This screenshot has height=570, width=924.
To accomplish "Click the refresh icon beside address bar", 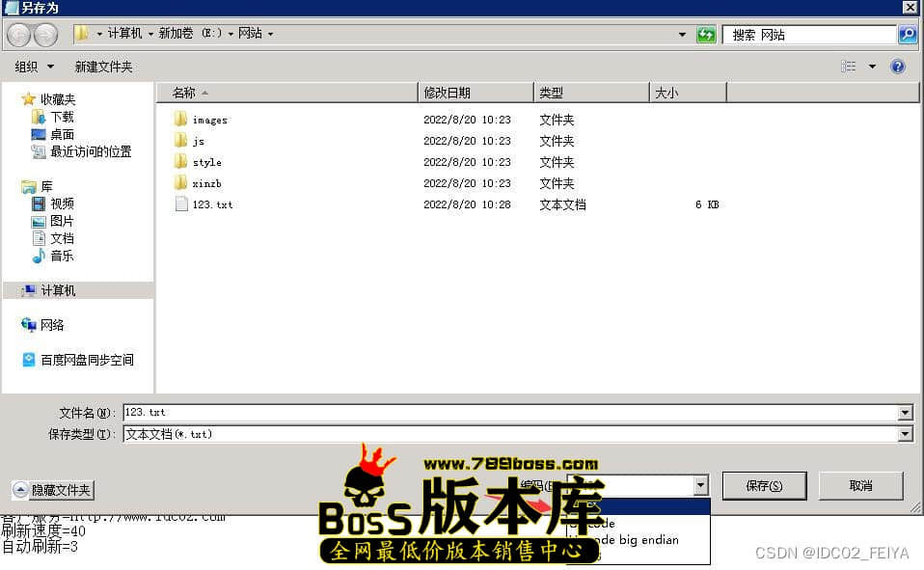I will pos(707,35).
